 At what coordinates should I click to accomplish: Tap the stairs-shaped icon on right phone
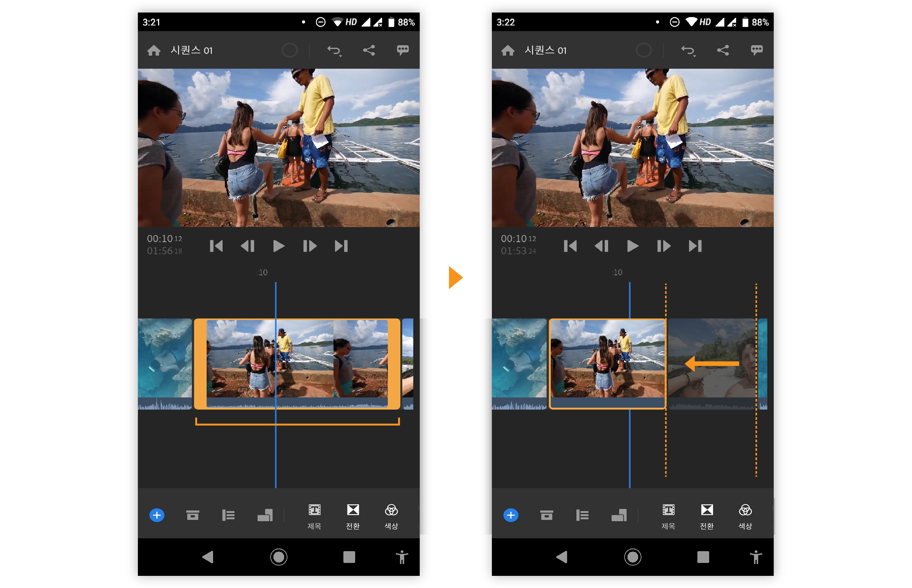[619, 515]
